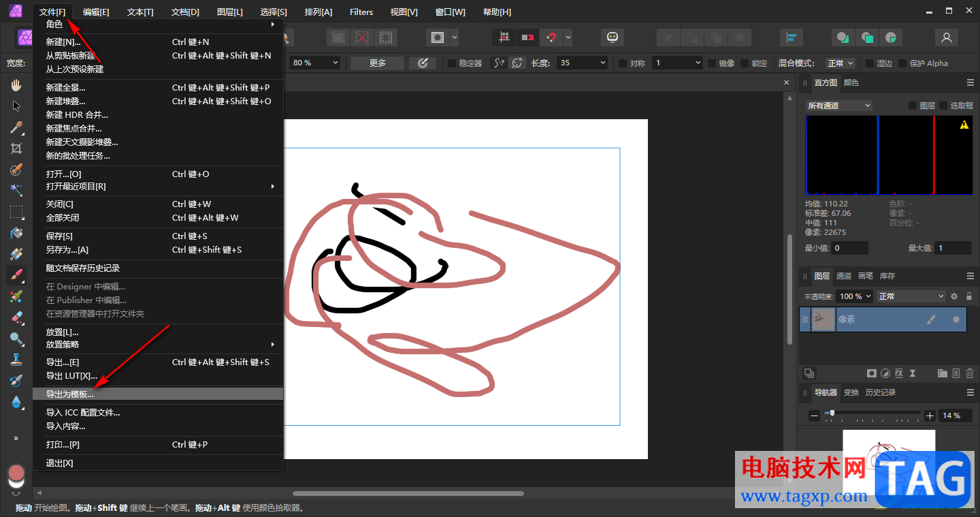The height and width of the screenshot is (517, 980).
Task: Click the deselect icon with red X
Action: [361, 37]
